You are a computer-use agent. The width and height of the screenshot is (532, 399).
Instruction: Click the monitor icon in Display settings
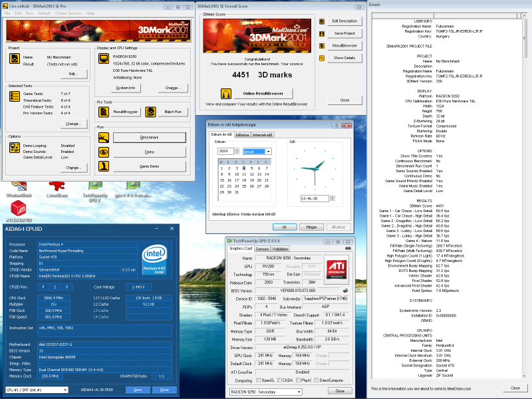104,59
